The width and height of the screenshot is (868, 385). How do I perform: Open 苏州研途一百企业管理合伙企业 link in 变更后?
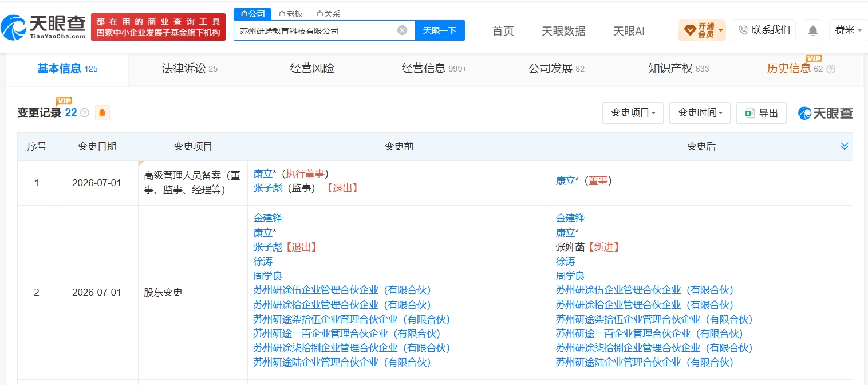(x=649, y=333)
